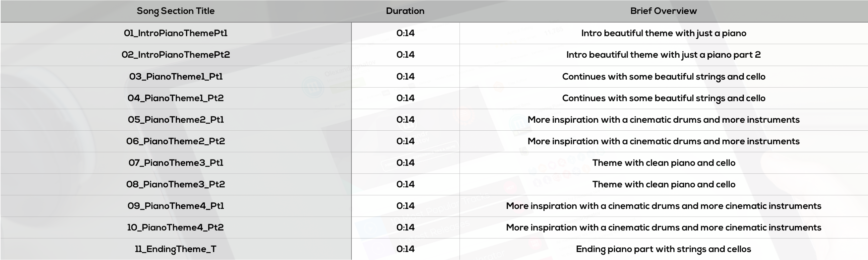
Task: Click the Song Section Title column header
Action: [175, 11]
